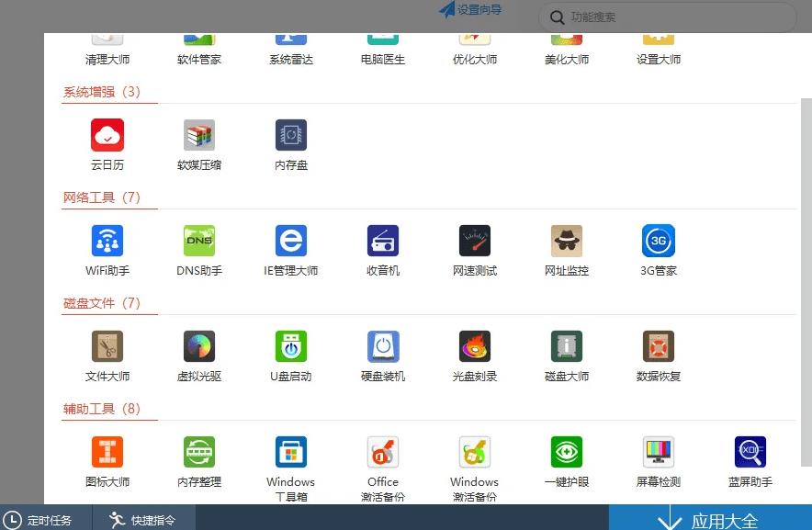Open 美化大师 beautifier

(x=567, y=50)
